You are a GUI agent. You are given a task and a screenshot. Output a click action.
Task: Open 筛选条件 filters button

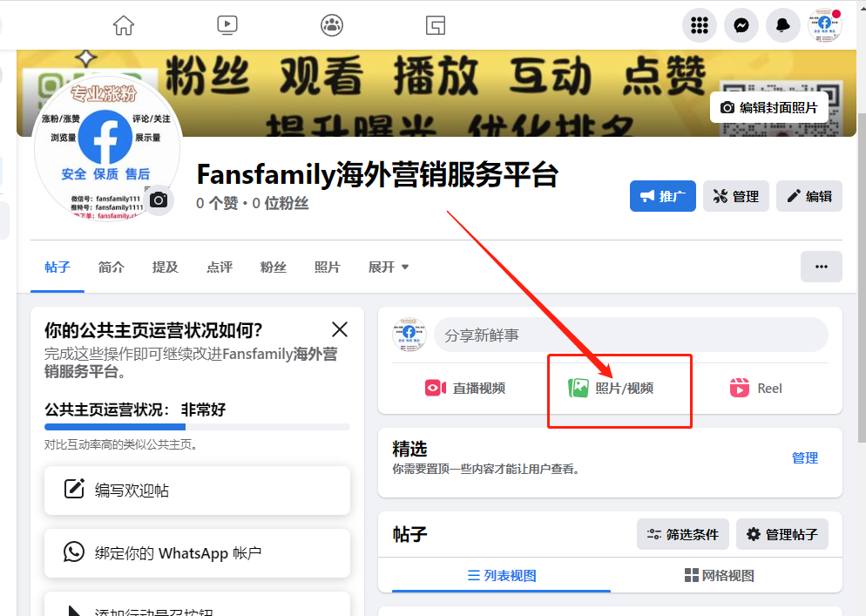(x=683, y=534)
